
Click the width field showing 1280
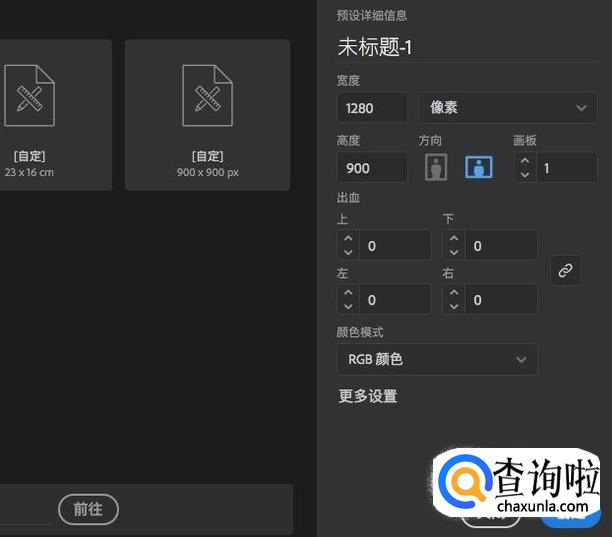coord(371,107)
